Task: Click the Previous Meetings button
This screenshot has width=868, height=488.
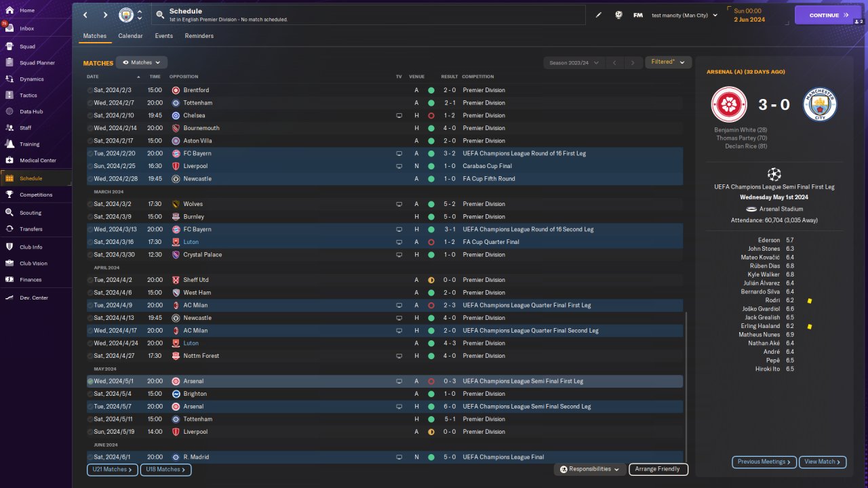Action: coord(764,462)
